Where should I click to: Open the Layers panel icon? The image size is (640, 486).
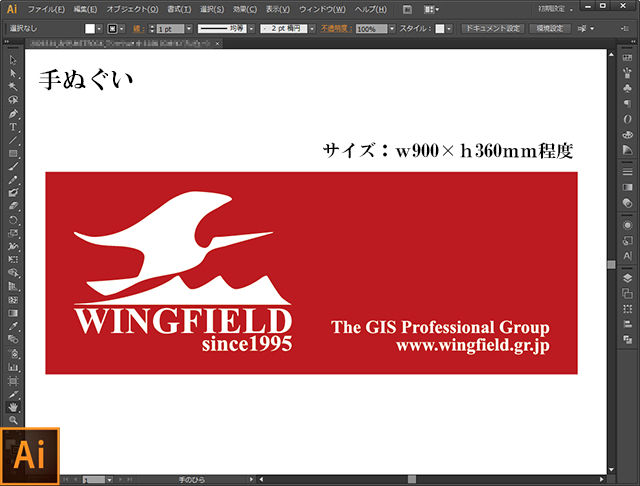coord(627,278)
